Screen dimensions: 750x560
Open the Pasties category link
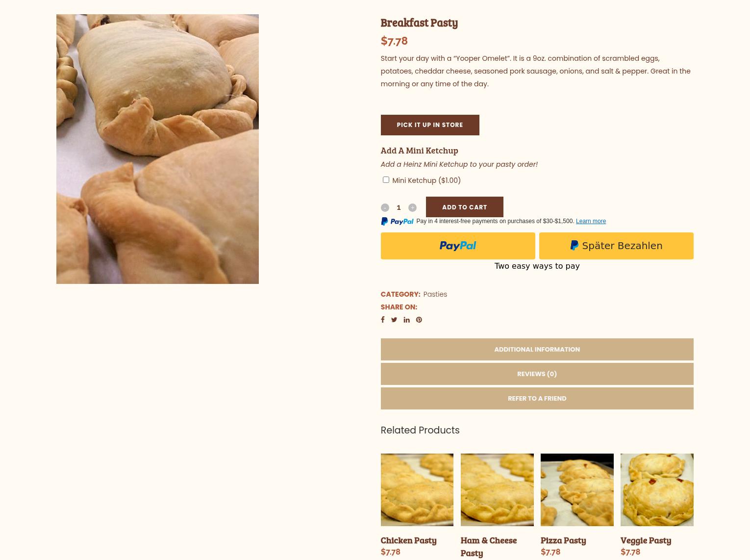[x=435, y=294]
